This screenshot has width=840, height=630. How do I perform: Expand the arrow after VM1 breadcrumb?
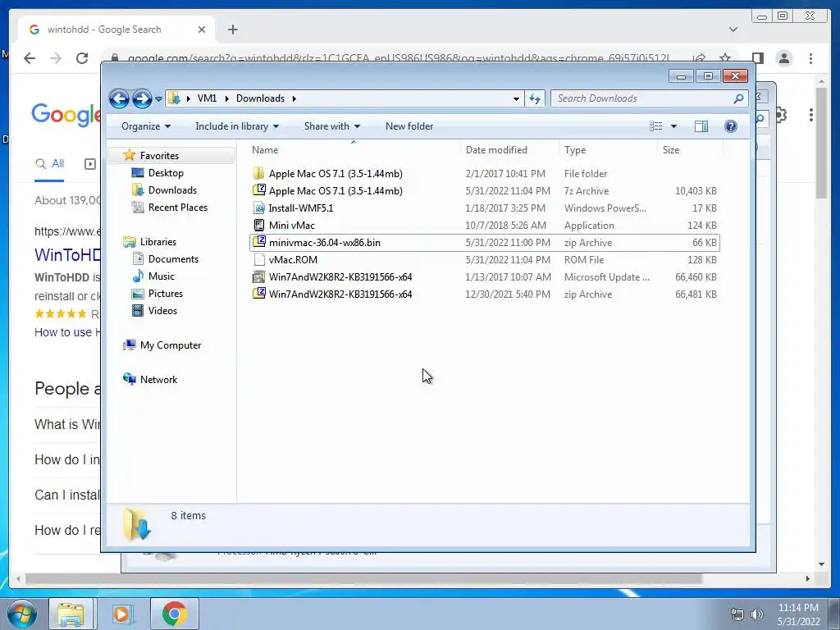pyautogui.click(x=226, y=98)
